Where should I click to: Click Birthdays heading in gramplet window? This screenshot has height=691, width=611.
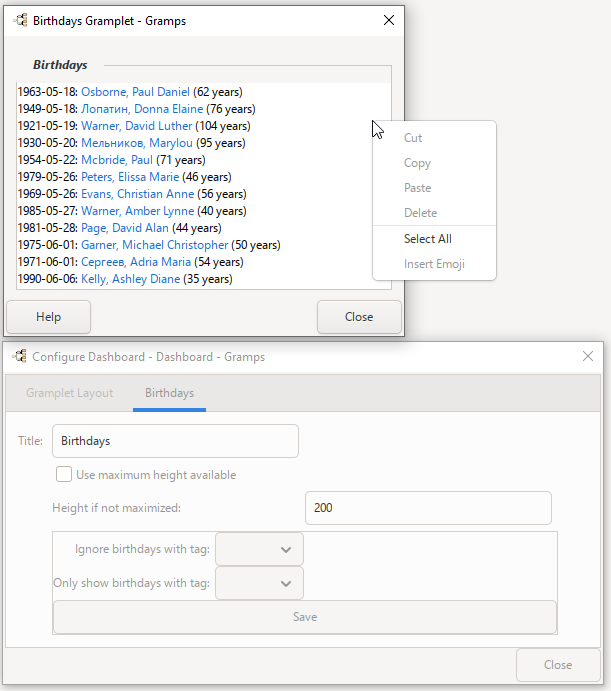pyautogui.click(x=60, y=65)
